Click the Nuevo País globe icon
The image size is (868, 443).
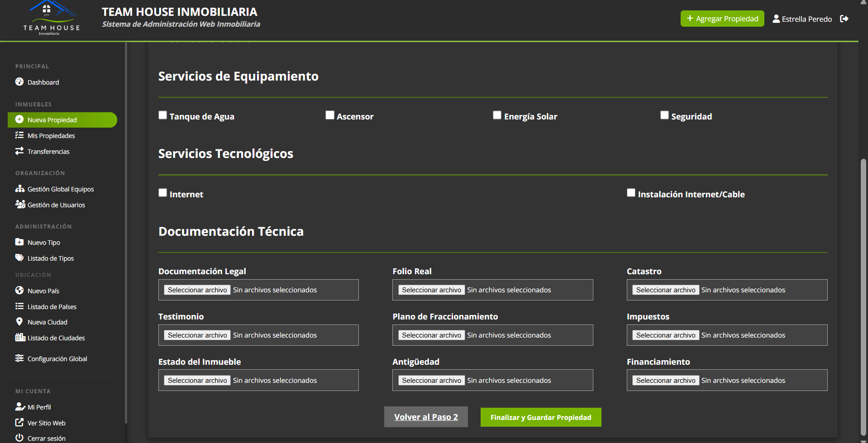pos(19,291)
